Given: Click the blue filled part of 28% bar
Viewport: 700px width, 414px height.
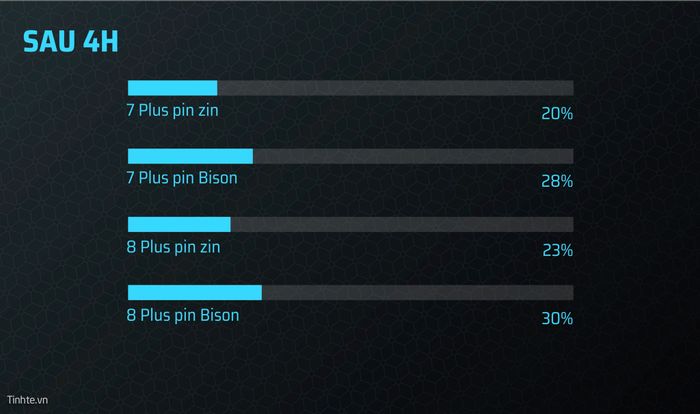Looking at the screenshot, I should pos(190,156).
